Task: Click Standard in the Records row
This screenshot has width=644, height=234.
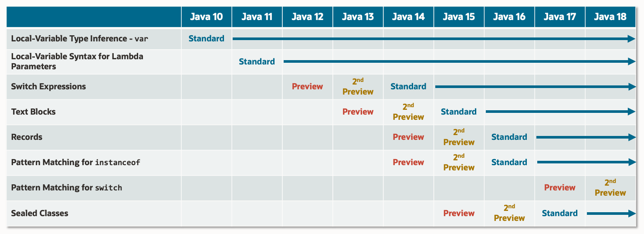Action: tap(509, 137)
